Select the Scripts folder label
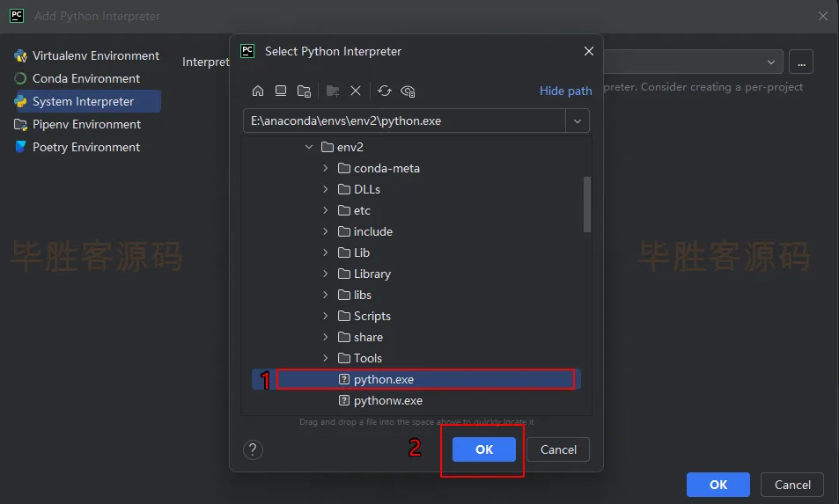The width and height of the screenshot is (839, 504). [372, 316]
